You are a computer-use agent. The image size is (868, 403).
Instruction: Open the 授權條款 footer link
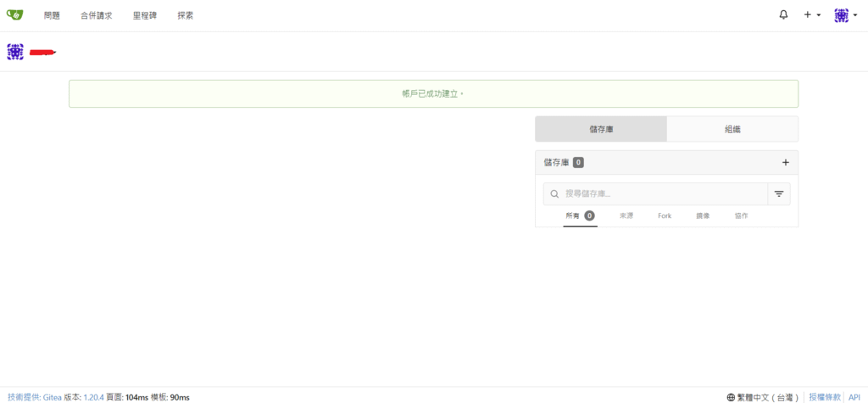[825, 397]
